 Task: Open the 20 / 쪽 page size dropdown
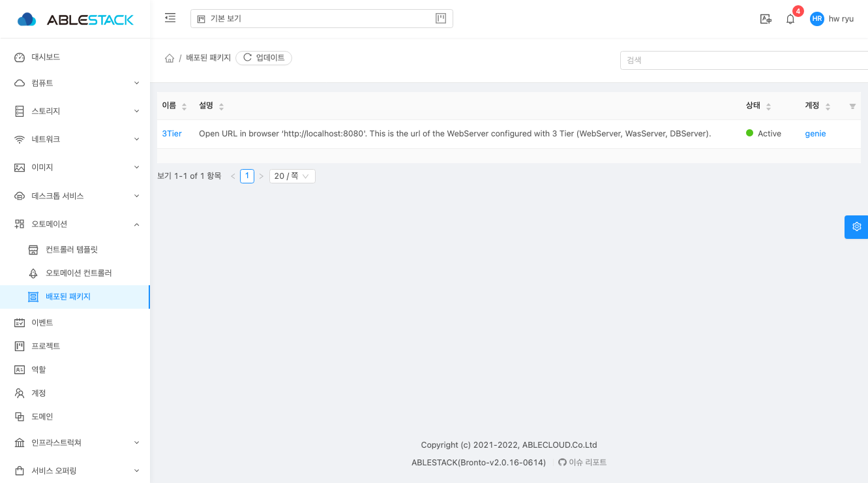(292, 176)
